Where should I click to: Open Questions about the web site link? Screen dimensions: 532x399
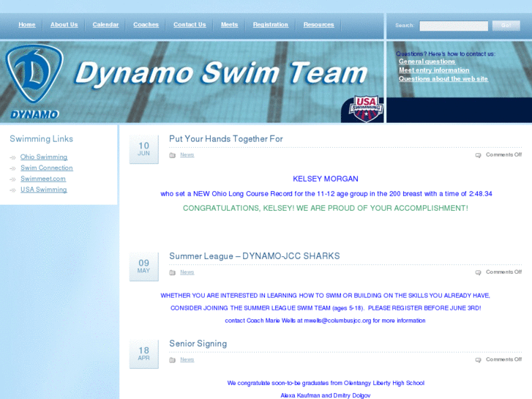(443, 78)
